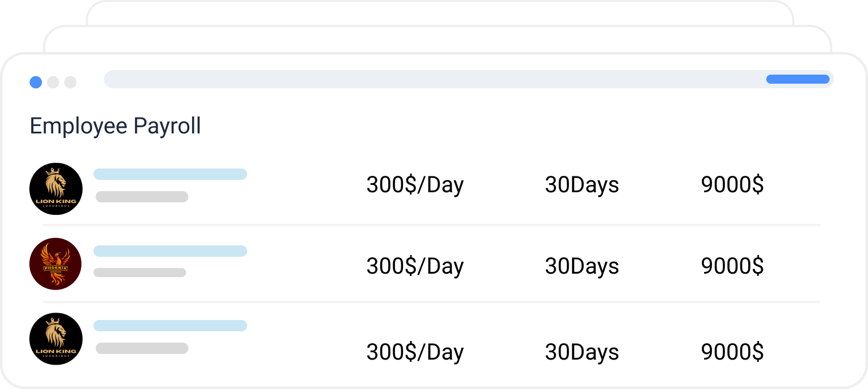Choose 30Days value in the bottom row

click(x=581, y=352)
